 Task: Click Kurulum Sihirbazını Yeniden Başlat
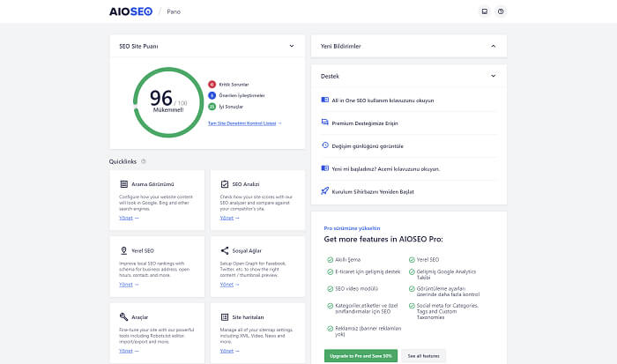[x=373, y=191]
